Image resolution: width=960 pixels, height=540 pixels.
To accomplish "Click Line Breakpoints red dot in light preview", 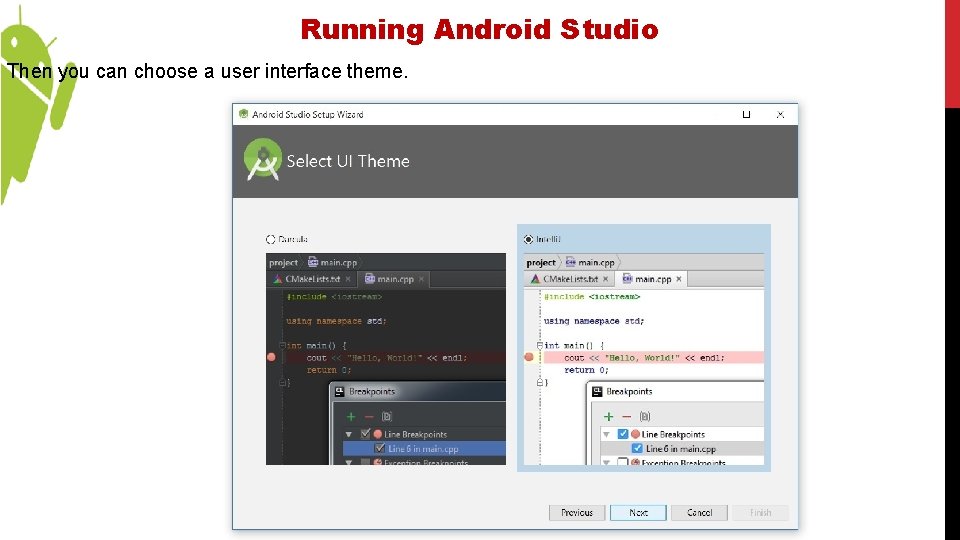I will coord(635,434).
